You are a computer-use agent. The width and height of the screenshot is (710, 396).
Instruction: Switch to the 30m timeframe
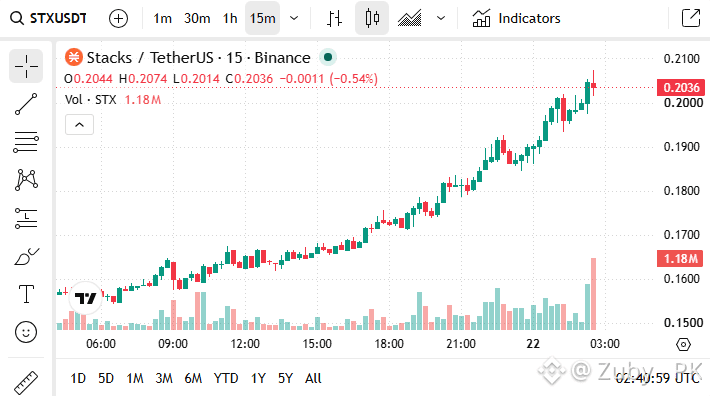click(x=197, y=19)
